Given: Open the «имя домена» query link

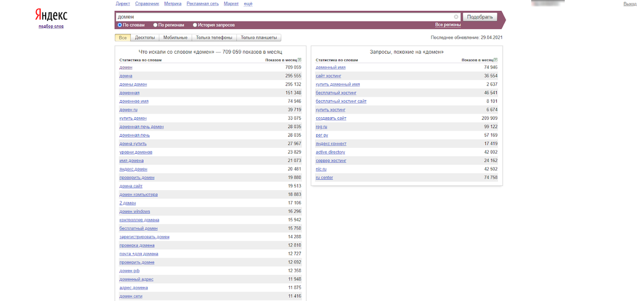Looking at the screenshot, I should pyautogui.click(x=131, y=161).
